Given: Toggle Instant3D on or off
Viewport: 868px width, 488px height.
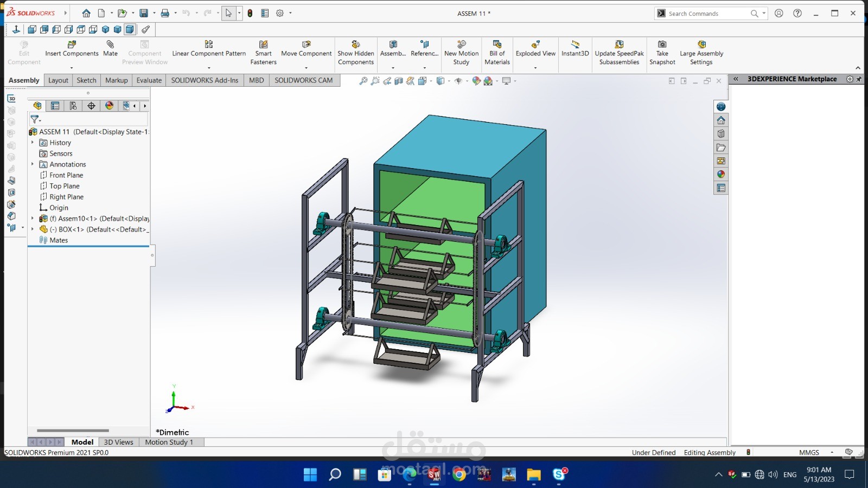Looking at the screenshot, I should [575, 49].
